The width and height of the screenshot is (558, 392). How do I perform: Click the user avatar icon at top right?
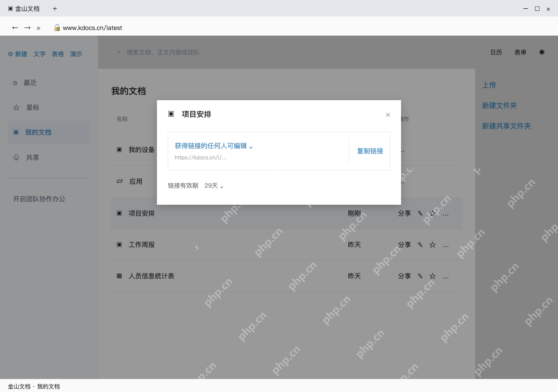[542, 52]
